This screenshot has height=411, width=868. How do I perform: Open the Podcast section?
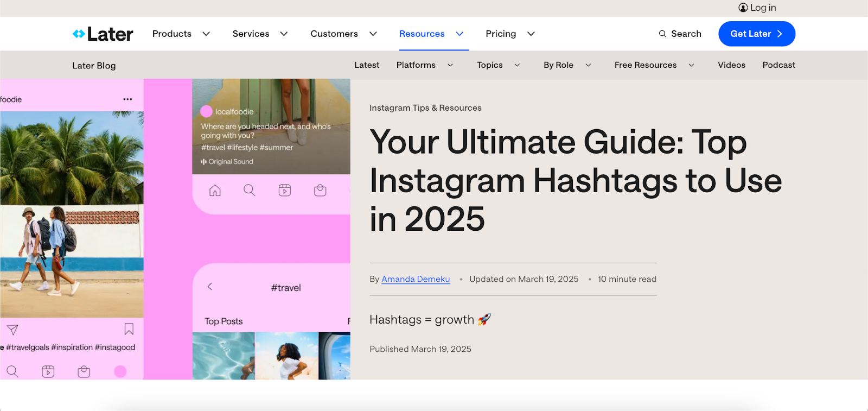point(778,65)
